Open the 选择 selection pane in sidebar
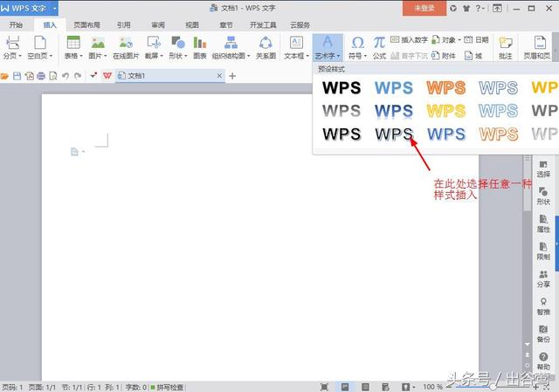 543,169
